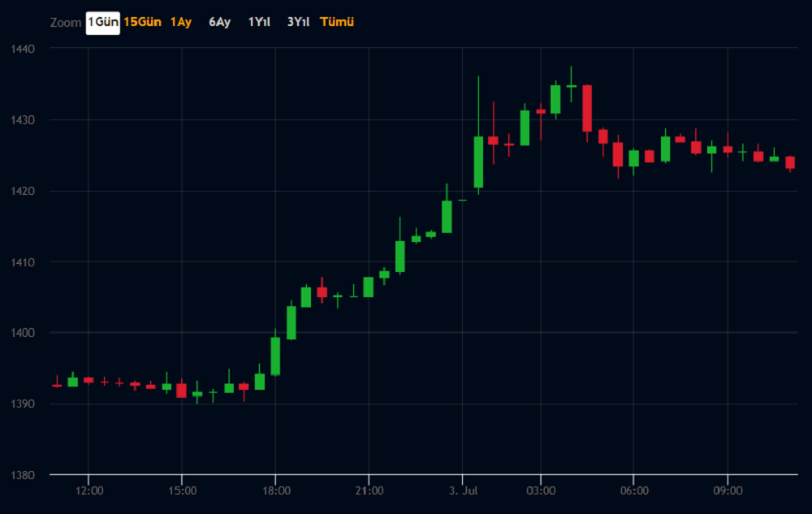The height and width of the screenshot is (514, 812).
Task: Switch to the 3Yıl zoom range
Action: click(x=298, y=22)
